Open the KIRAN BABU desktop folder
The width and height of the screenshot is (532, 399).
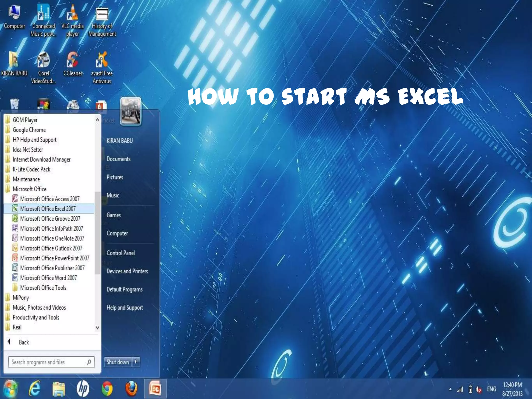(x=14, y=64)
